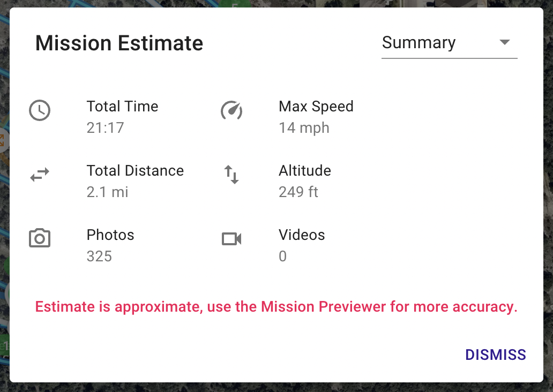Click the vertical arrows Altitude icon
This screenshot has height=392, width=553.
point(231,175)
